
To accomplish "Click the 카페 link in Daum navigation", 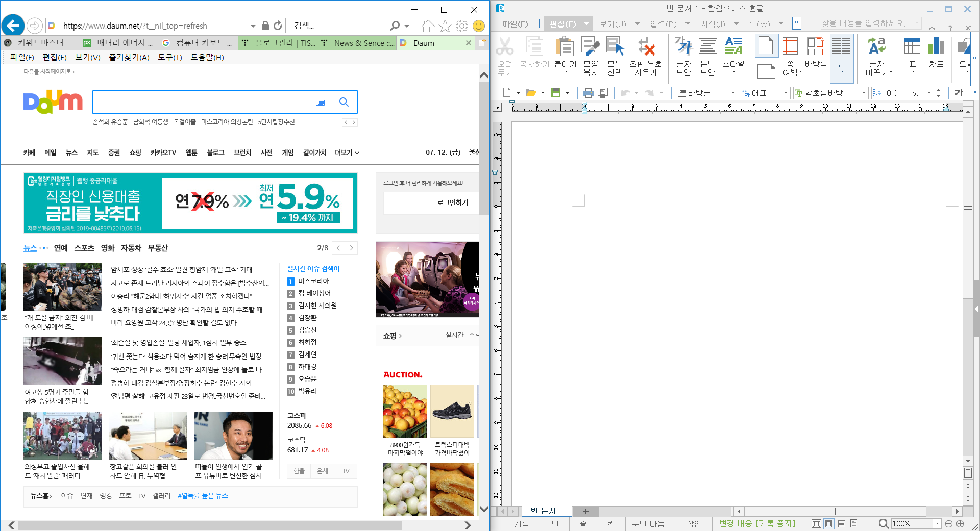I will point(29,153).
